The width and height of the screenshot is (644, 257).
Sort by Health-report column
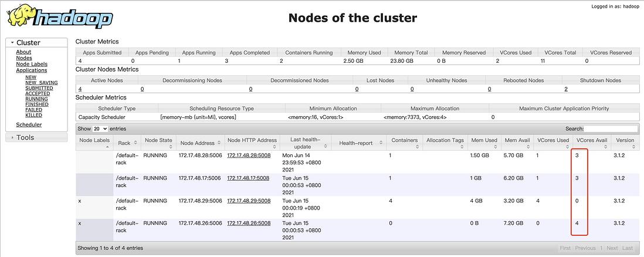click(x=360, y=142)
